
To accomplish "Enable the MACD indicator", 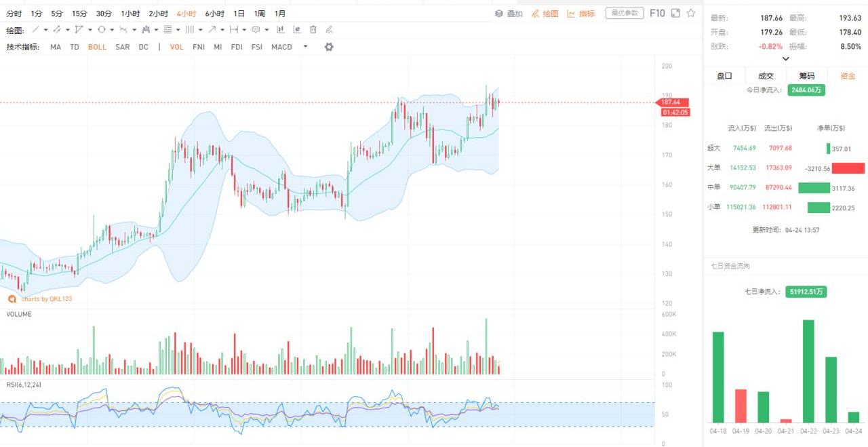I will pyautogui.click(x=281, y=47).
